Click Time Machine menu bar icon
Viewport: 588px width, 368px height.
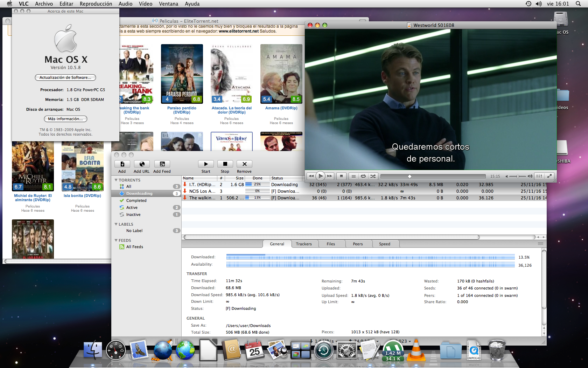[528, 4]
